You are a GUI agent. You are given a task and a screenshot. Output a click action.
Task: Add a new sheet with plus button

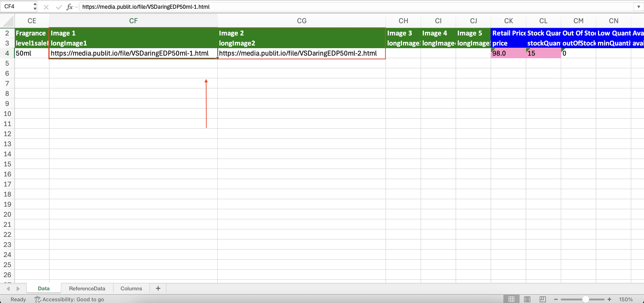pyautogui.click(x=158, y=288)
